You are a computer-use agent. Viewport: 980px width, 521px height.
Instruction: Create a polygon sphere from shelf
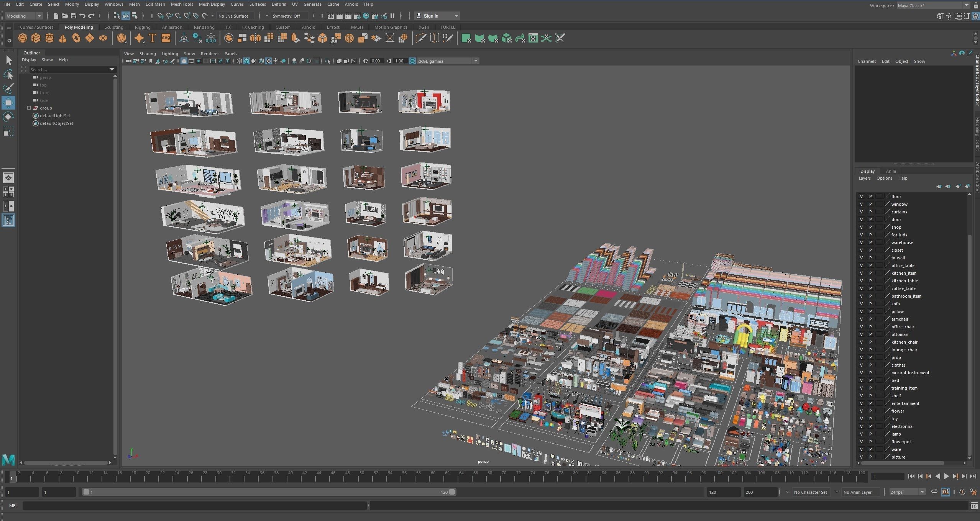pyautogui.click(x=23, y=38)
